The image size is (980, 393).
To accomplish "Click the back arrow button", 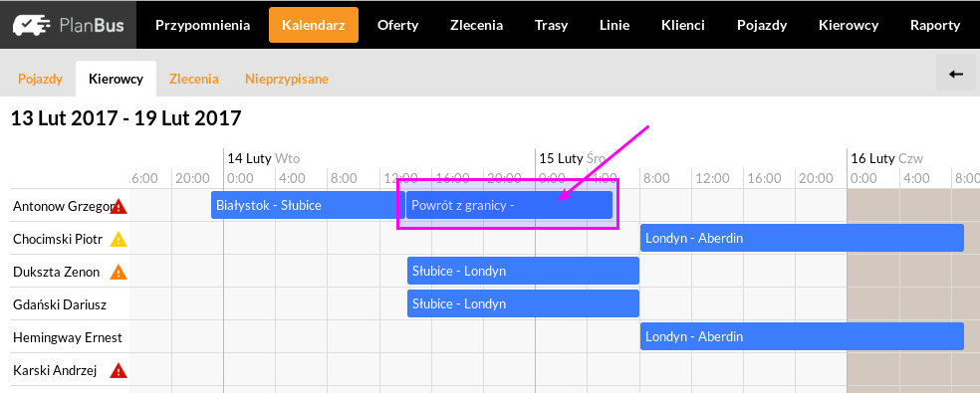I will 956,74.
